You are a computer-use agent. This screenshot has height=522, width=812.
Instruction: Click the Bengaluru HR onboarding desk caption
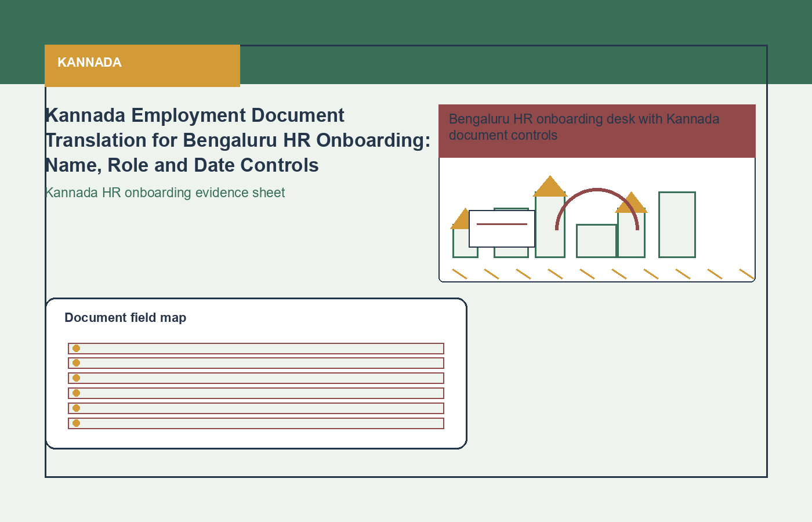pyautogui.click(x=584, y=127)
